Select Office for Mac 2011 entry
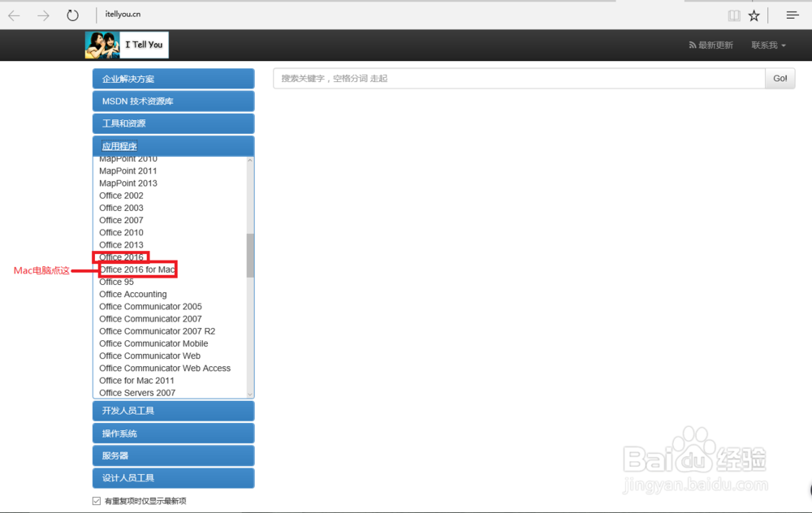This screenshot has width=812, height=513. (x=136, y=381)
